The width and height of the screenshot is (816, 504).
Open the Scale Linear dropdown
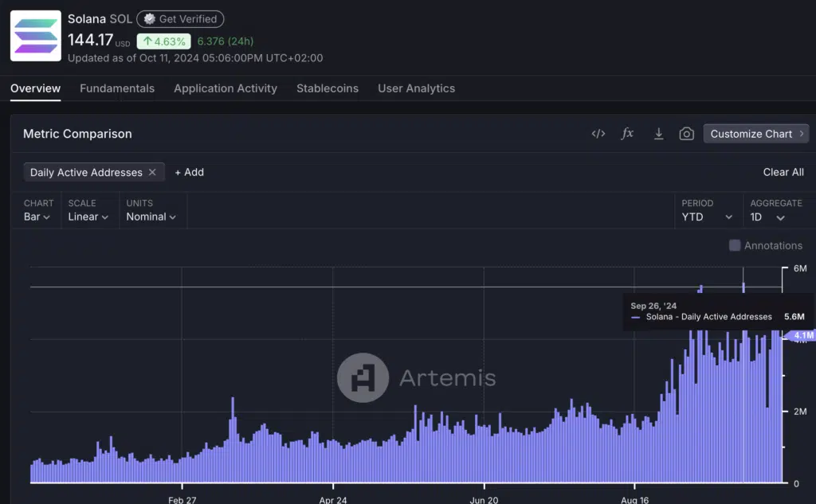tap(88, 217)
